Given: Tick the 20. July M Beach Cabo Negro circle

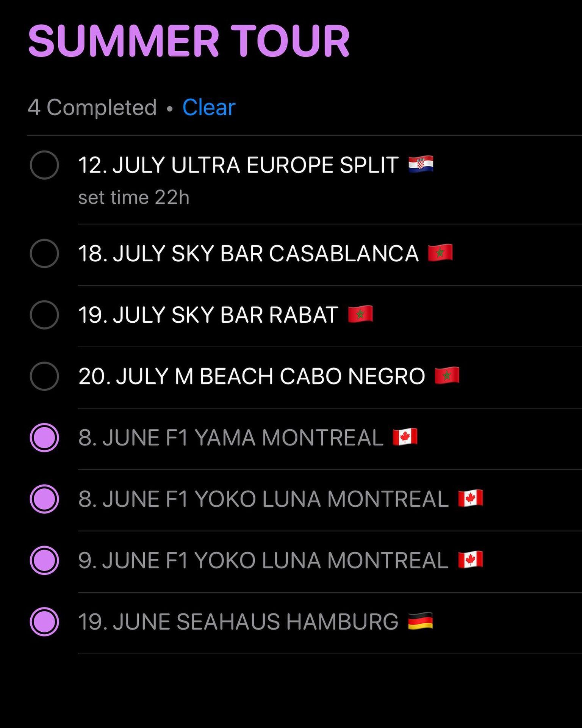Looking at the screenshot, I should pos(44,376).
